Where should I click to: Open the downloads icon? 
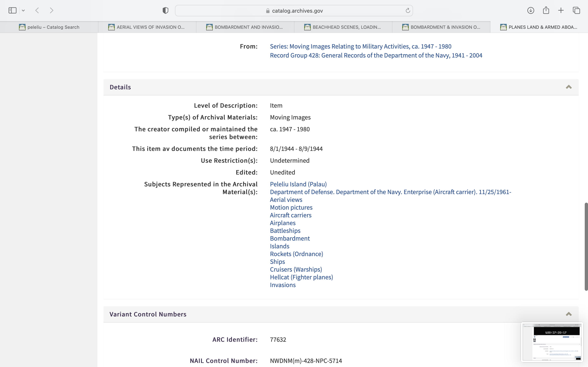[531, 10]
